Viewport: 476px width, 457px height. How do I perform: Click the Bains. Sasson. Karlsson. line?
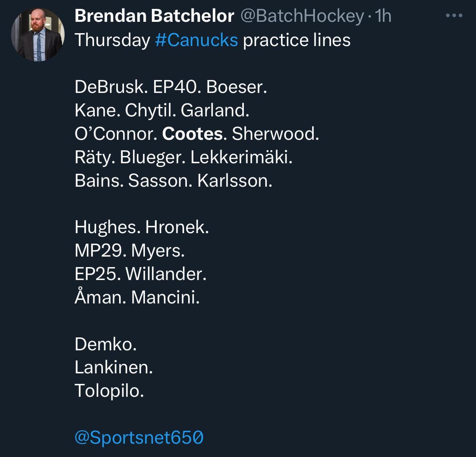[173, 181]
